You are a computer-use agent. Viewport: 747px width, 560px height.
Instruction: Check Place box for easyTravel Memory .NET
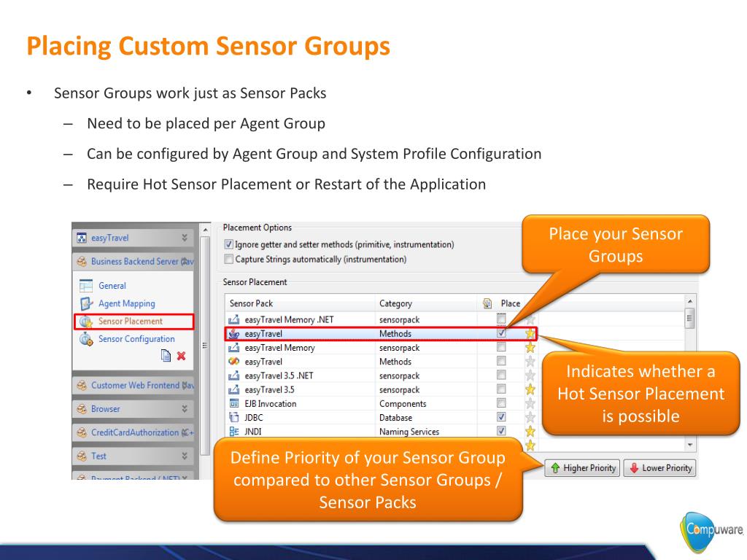tap(501, 319)
